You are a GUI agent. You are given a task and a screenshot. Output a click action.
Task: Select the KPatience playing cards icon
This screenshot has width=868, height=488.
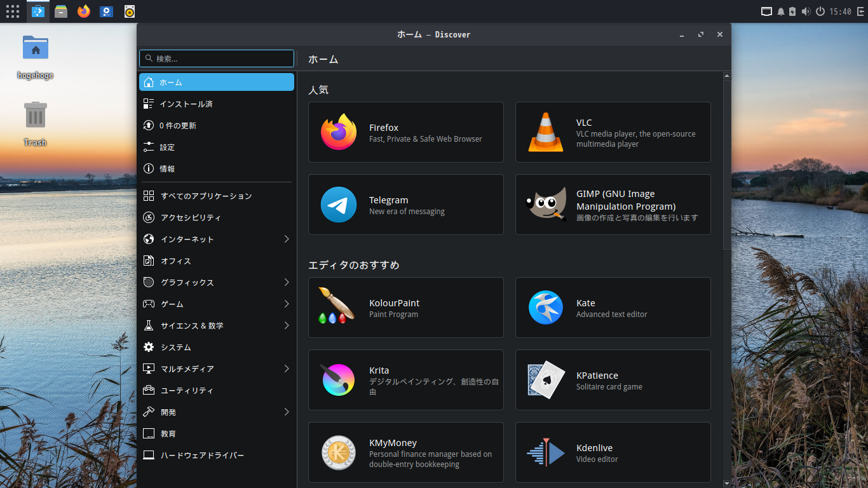(546, 380)
